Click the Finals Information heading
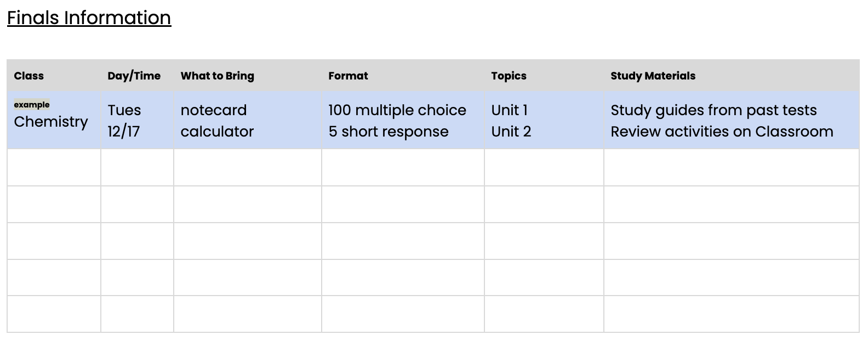 point(89,18)
